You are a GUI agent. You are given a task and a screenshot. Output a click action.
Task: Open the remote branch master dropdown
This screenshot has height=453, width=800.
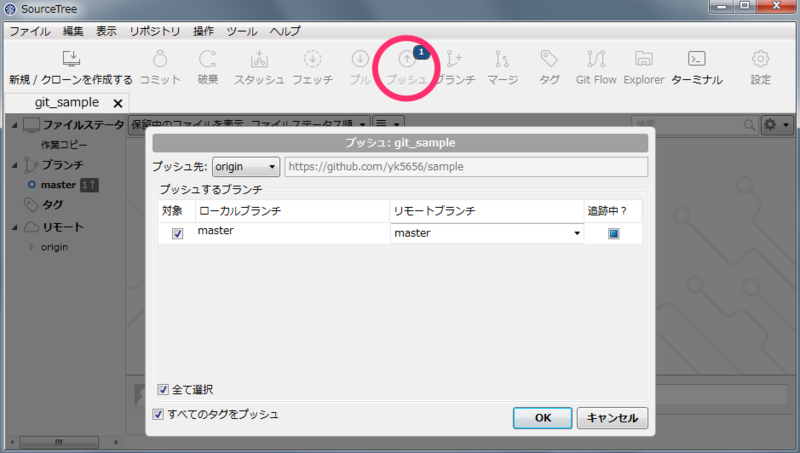487,233
